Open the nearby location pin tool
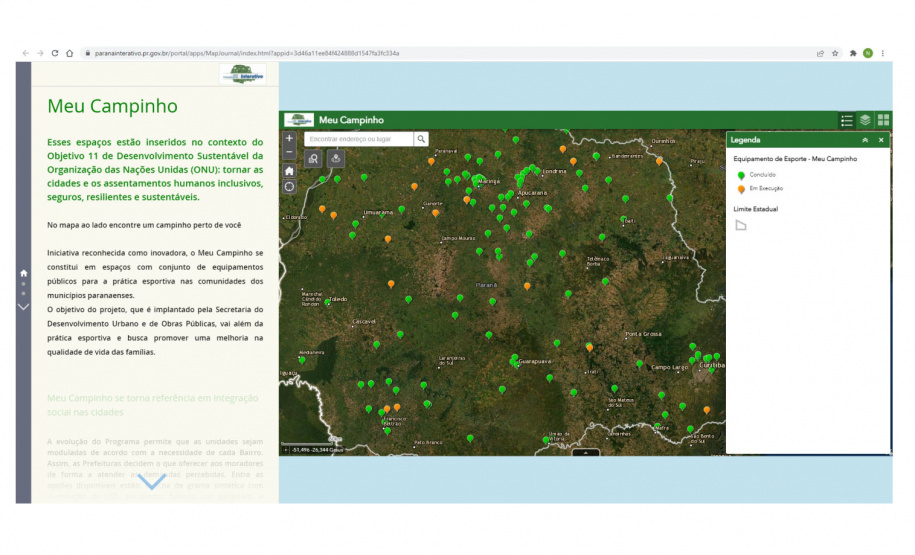This screenshot has width=915, height=555. pos(336,158)
